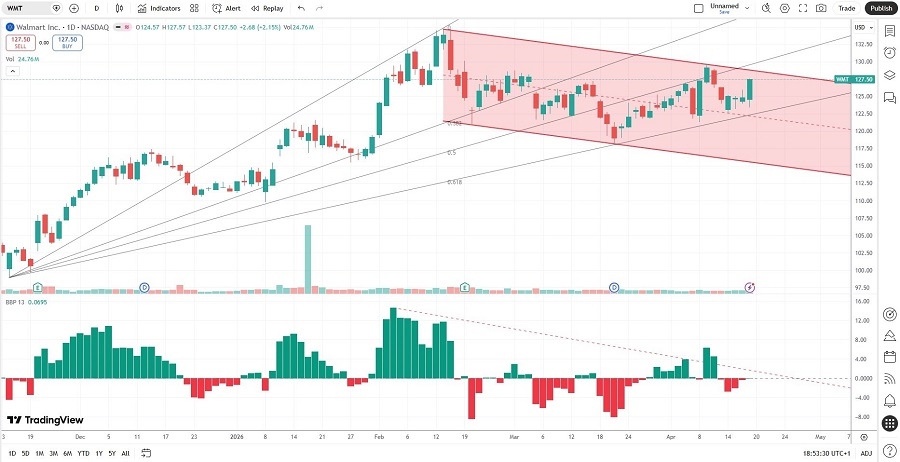Select the 1D date range
Viewport: 900px width, 462px height.
pyautogui.click(x=12, y=453)
